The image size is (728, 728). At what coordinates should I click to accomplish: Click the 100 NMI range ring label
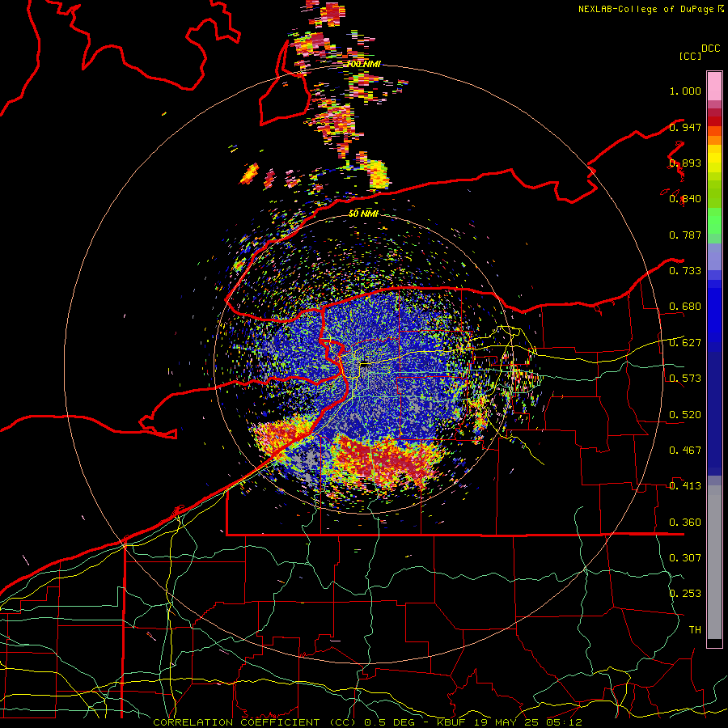[x=364, y=64]
